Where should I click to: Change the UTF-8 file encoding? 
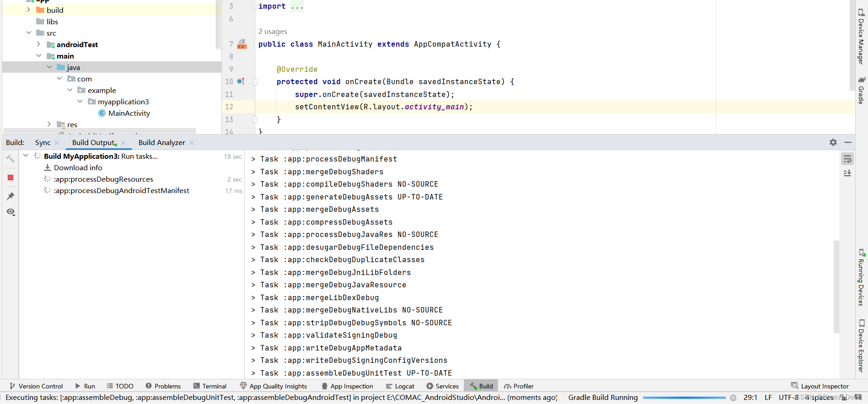tap(788, 398)
